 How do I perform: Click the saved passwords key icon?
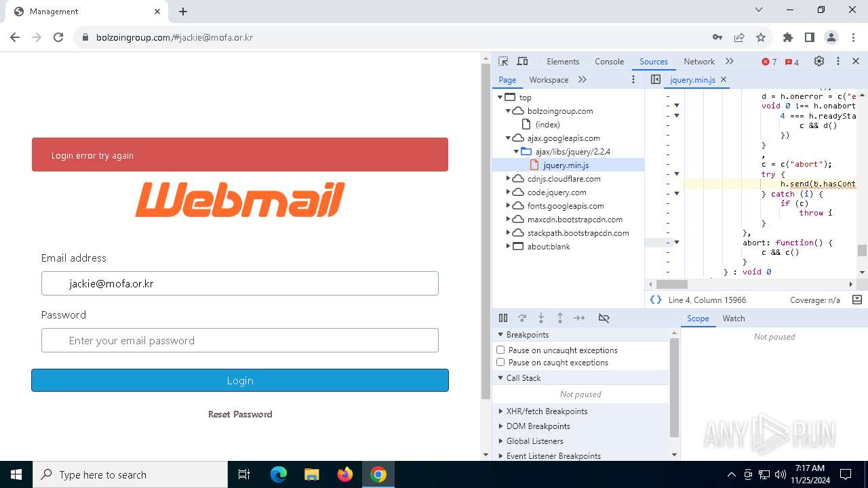(717, 37)
